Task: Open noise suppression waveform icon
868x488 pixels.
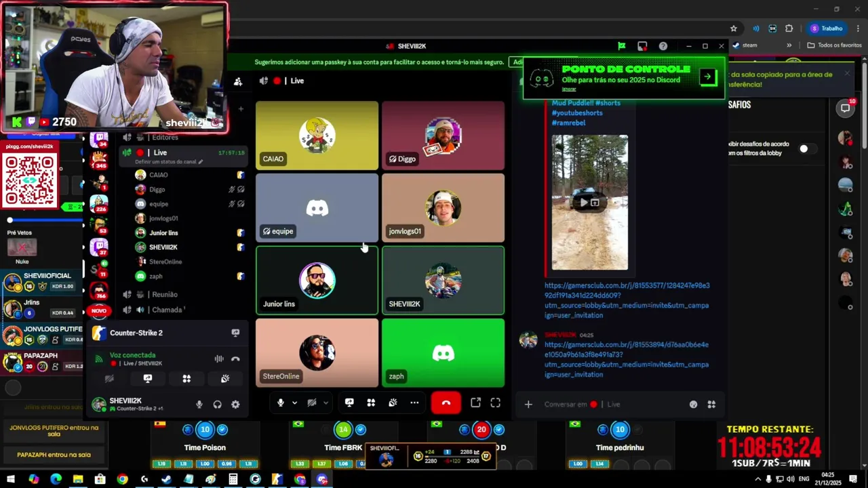Action: point(219,359)
